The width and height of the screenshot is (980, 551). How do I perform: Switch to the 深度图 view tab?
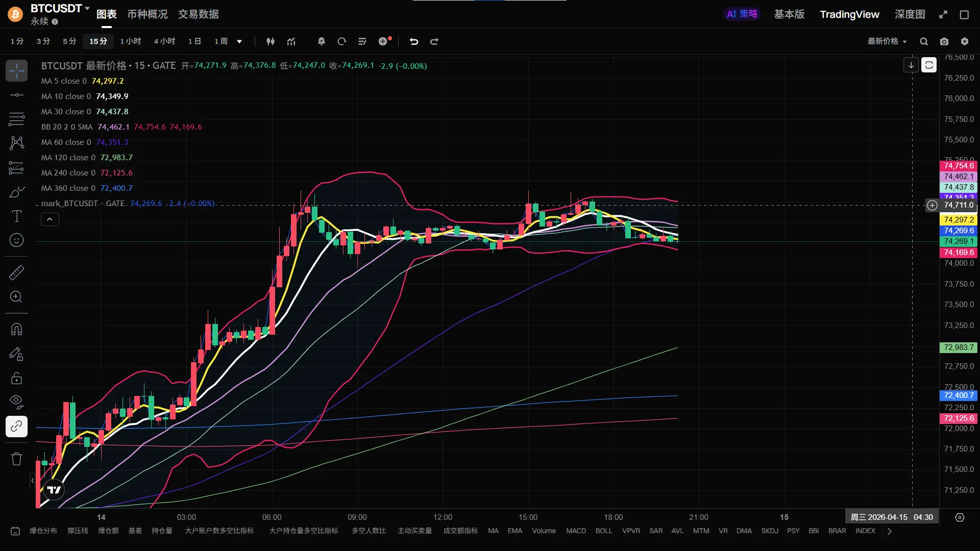tap(910, 14)
